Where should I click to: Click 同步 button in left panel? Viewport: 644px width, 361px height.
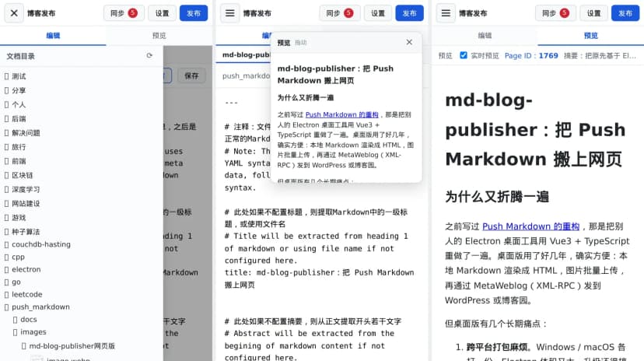coord(124,13)
